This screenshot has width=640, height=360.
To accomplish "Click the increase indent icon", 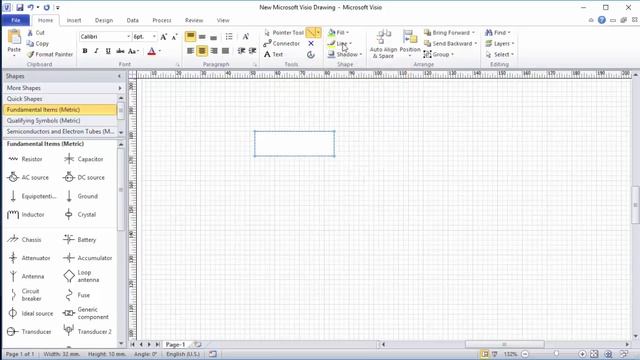I will (252, 51).
